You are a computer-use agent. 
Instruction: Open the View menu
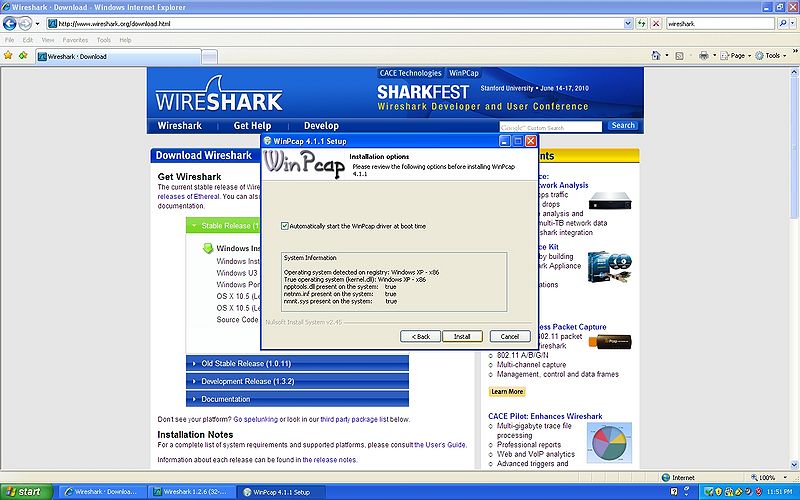(x=48, y=40)
